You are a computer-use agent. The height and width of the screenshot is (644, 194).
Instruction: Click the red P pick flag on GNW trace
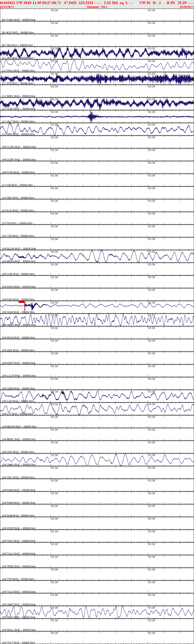coord(21,302)
